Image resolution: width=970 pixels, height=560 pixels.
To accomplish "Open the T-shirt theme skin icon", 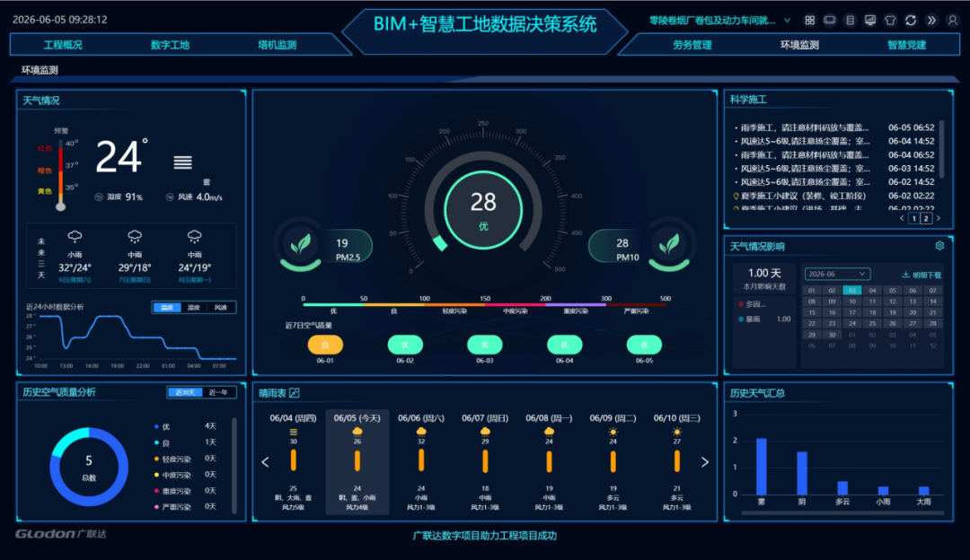I will click(x=890, y=21).
